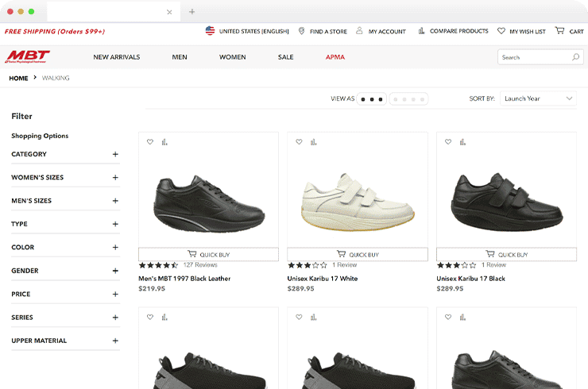Click Men's MBT 1997 Black Leather title
588x389 pixels.
click(184, 279)
